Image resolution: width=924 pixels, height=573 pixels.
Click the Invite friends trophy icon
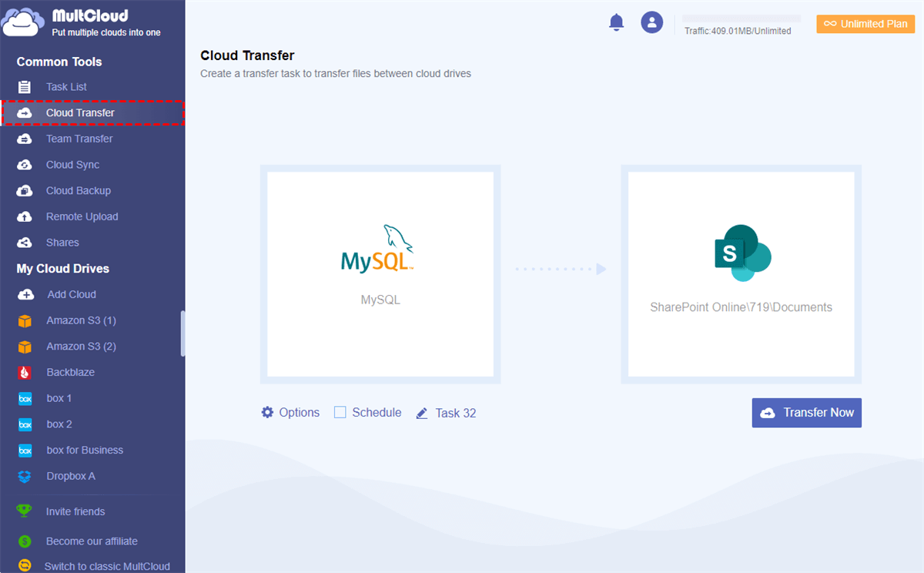[x=25, y=511]
